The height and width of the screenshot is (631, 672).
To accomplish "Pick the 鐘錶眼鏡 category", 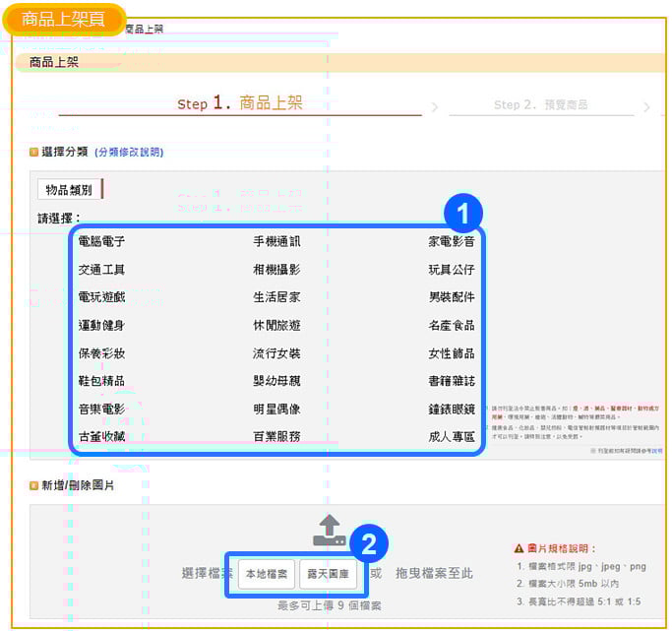I will 451,409.
